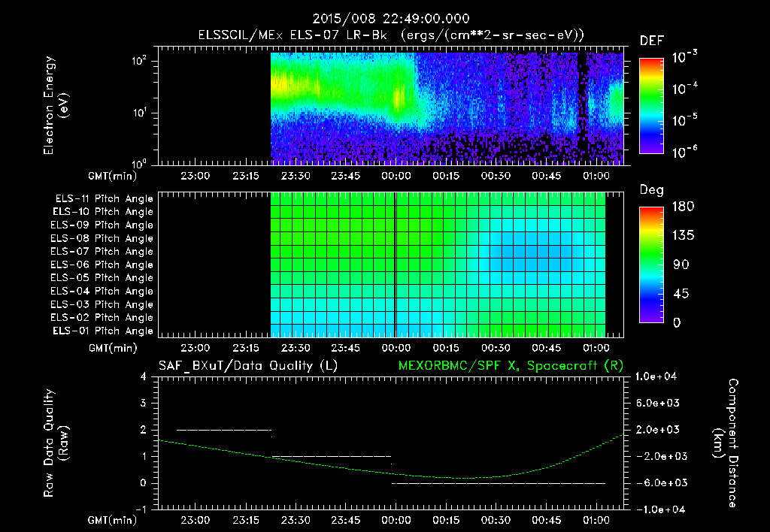770x532 pixels.
Task: Click the 23:15 tick under bottom panel
Action: [x=246, y=520]
